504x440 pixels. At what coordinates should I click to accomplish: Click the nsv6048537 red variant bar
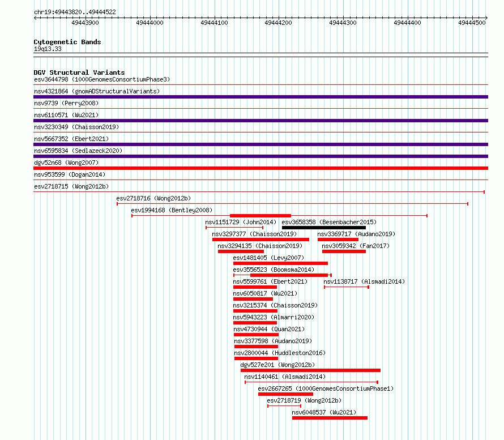tap(330, 418)
